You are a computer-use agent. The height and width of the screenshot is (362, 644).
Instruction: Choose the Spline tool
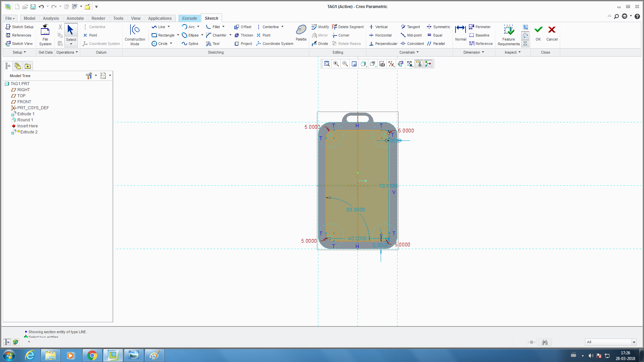tap(190, 44)
